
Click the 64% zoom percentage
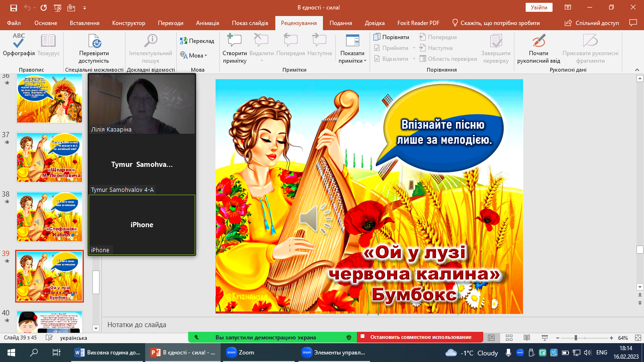623,338
